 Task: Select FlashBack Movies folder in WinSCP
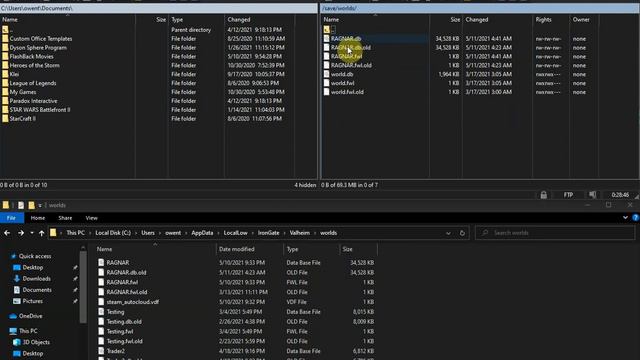31,56
